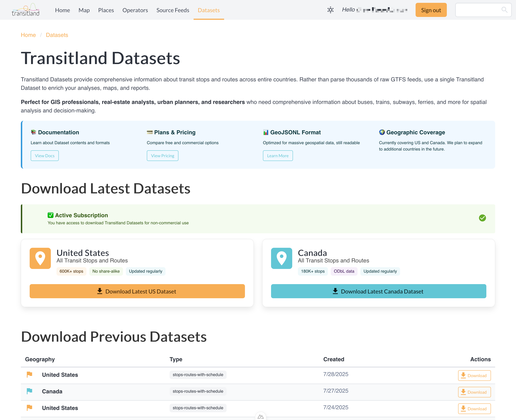Click the Transitland logo
The height and width of the screenshot is (420, 516).
pos(26,10)
